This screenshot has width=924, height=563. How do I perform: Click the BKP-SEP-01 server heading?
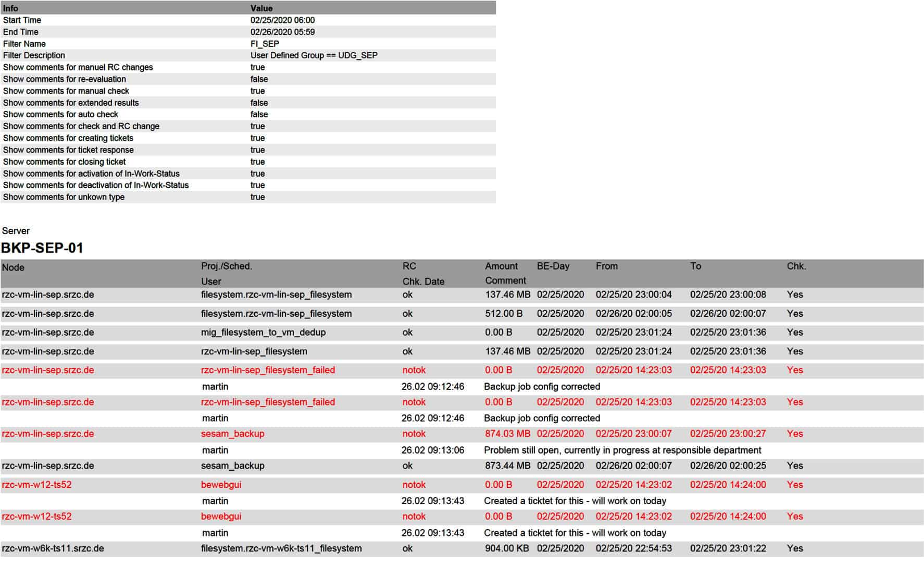tap(42, 248)
